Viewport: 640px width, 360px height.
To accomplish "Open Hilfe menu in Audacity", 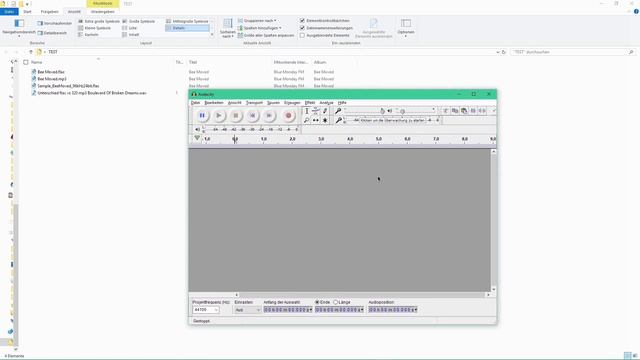I will 342,103.
